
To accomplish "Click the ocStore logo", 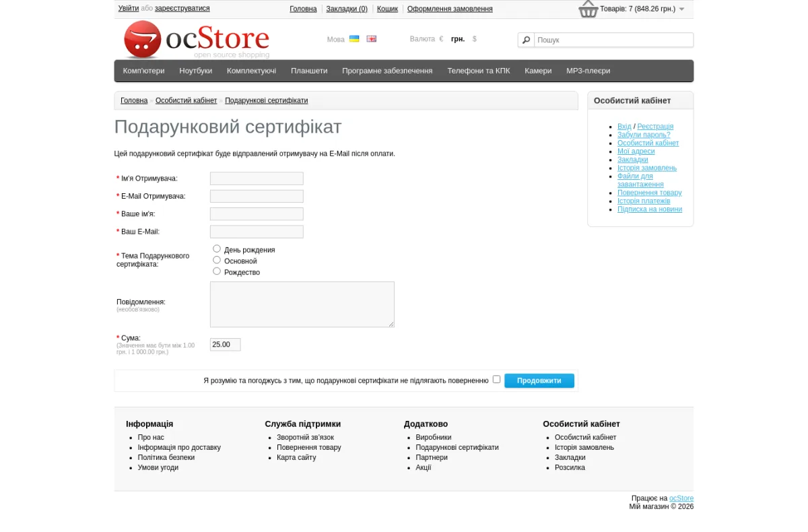I will [x=197, y=40].
